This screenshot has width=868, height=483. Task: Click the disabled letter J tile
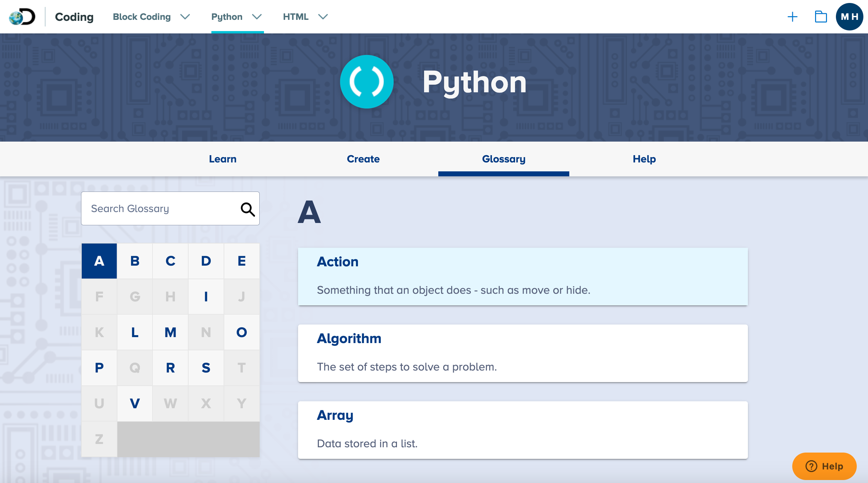(241, 297)
